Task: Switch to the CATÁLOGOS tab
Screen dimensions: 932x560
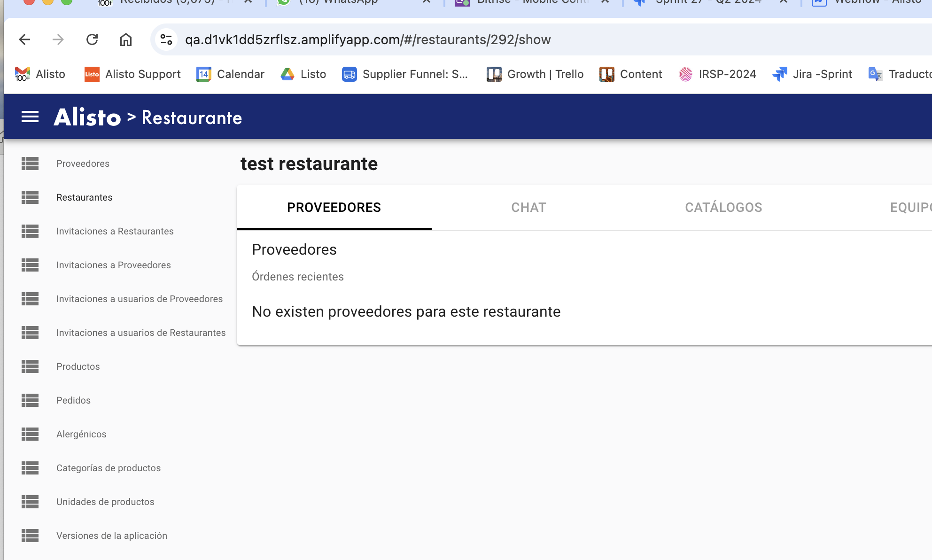Action: click(x=723, y=207)
